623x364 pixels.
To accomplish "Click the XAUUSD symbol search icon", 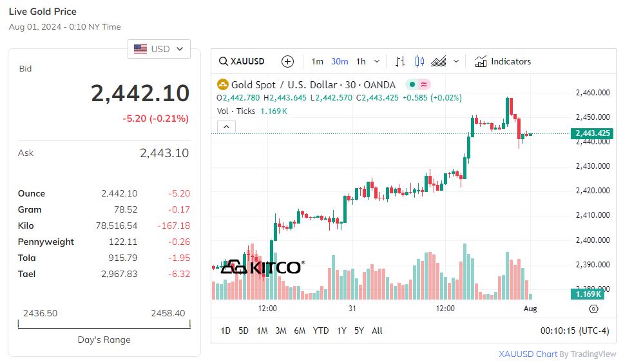I will (223, 62).
